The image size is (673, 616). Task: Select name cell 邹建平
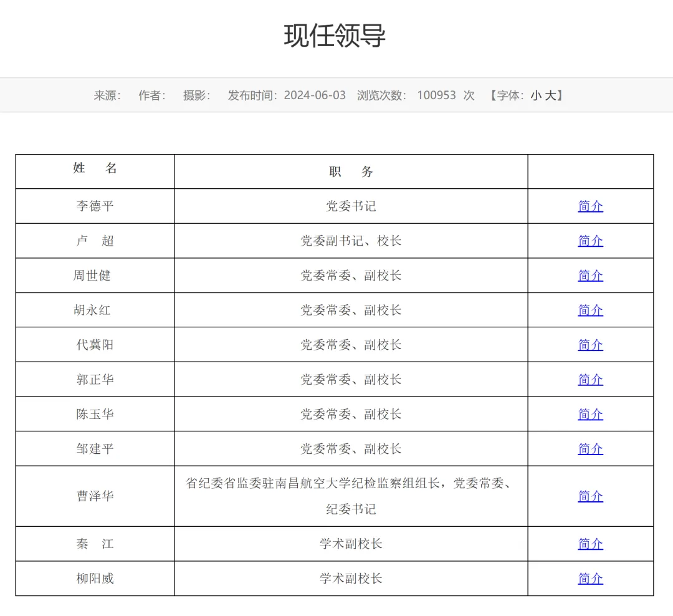click(x=95, y=449)
